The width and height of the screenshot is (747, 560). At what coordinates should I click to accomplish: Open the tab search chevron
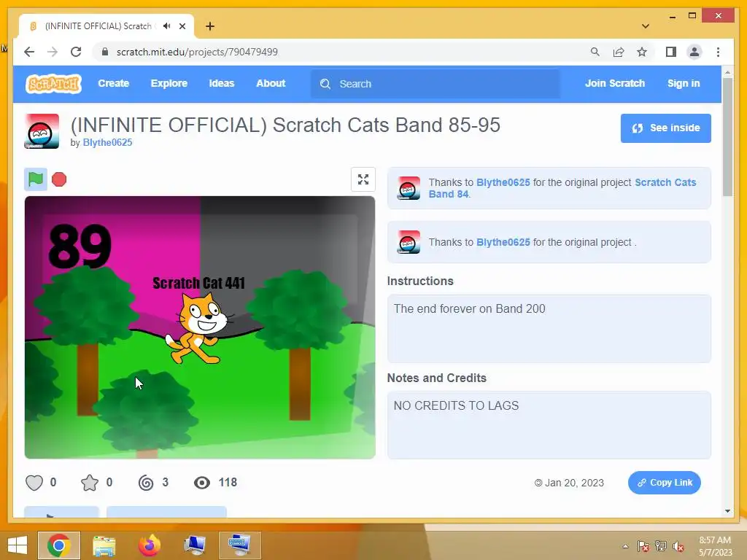[646, 26]
